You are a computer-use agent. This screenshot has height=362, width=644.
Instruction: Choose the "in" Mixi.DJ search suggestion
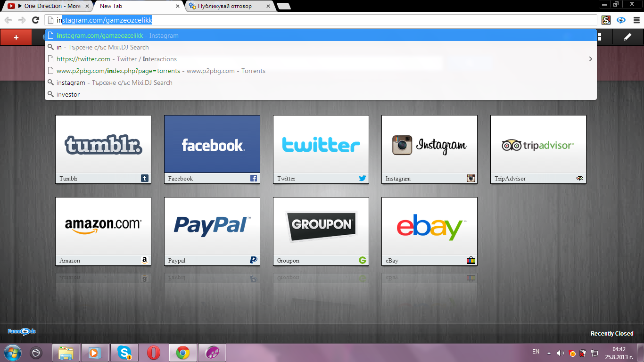pos(321,47)
